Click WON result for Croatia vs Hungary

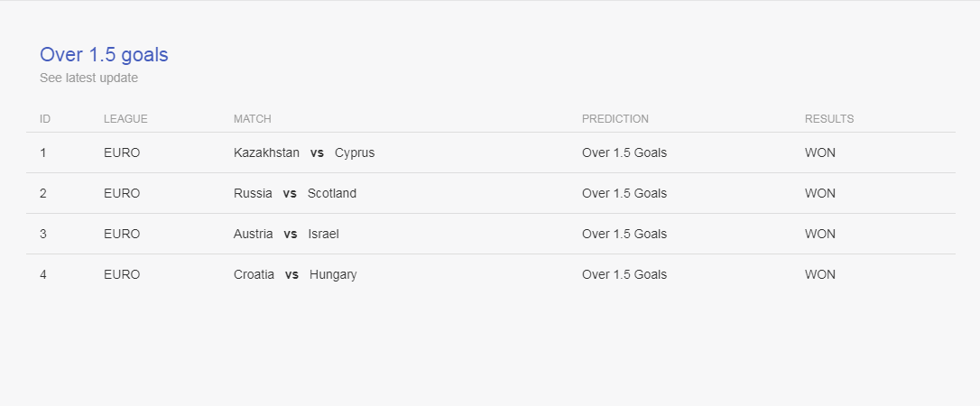819,274
